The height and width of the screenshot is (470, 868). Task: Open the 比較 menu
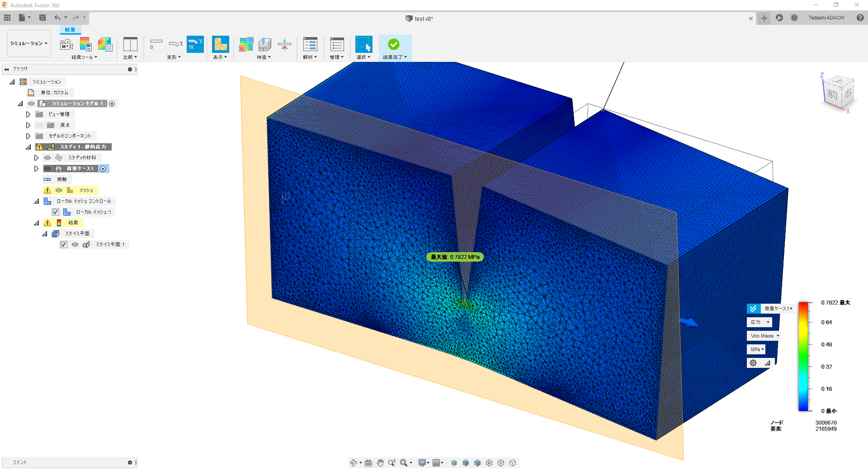pos(130,57)
